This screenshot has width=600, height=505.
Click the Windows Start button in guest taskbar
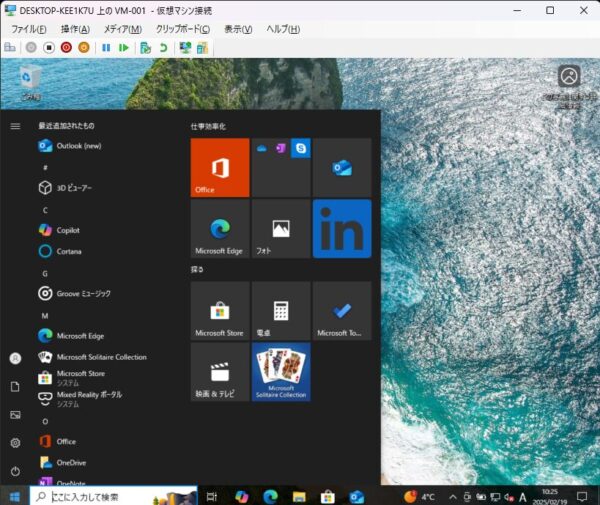click(15, 497)
